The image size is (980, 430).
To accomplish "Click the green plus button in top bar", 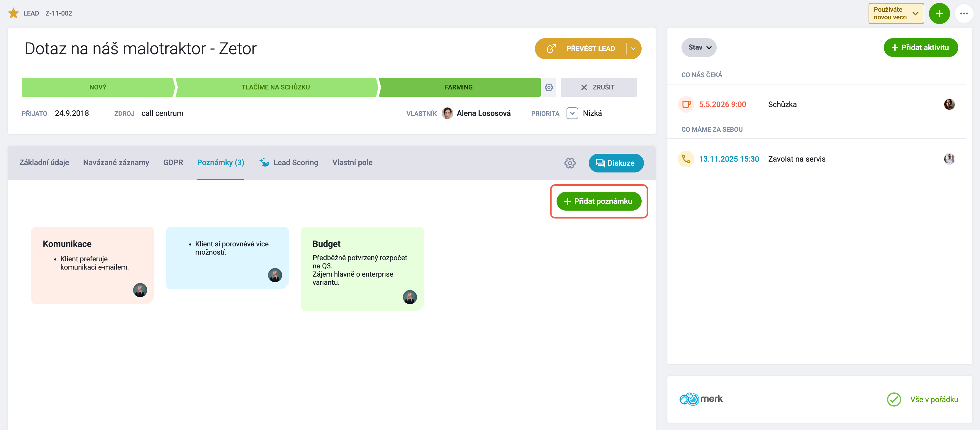I will click(x=939, y=14).
